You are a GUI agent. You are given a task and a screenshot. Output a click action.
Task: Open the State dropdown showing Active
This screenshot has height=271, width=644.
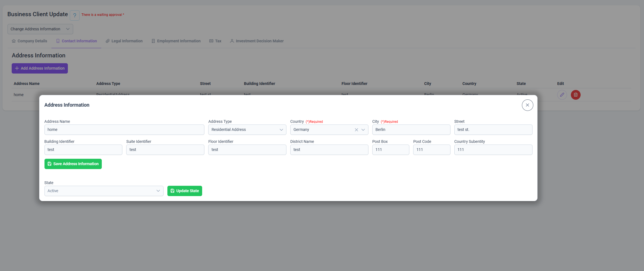pos(104,191)
